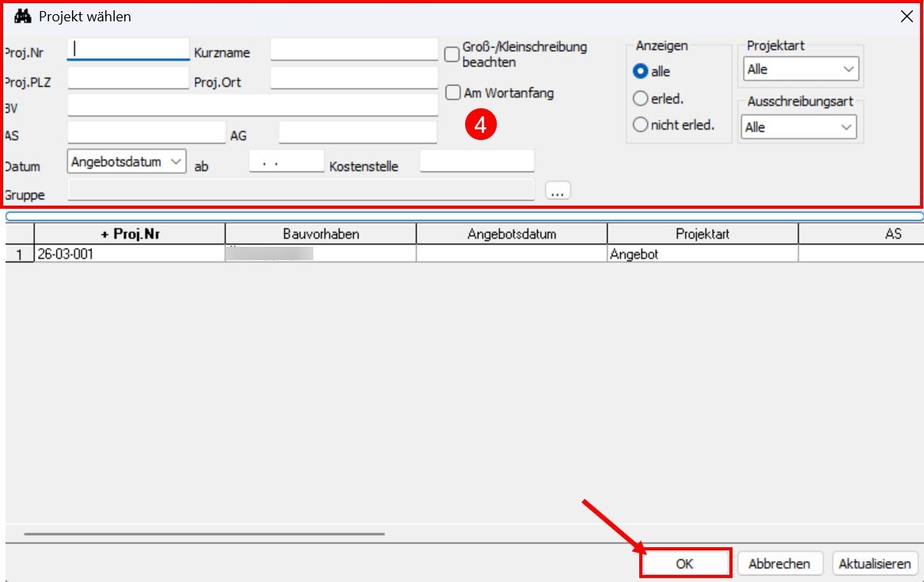
Task: Refresh list with Aktualisieren button
Action: tap(874, 564)
